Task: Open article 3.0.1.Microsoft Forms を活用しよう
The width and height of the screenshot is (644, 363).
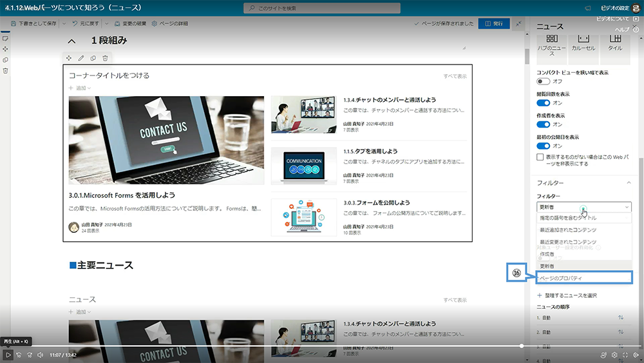Action: pos(122,195)
